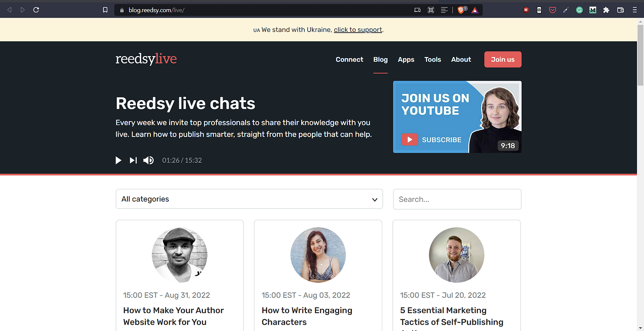Open Brave Shields for blog.reedsy.com
This screenshot has width=644, height=331.
(461, 10)
